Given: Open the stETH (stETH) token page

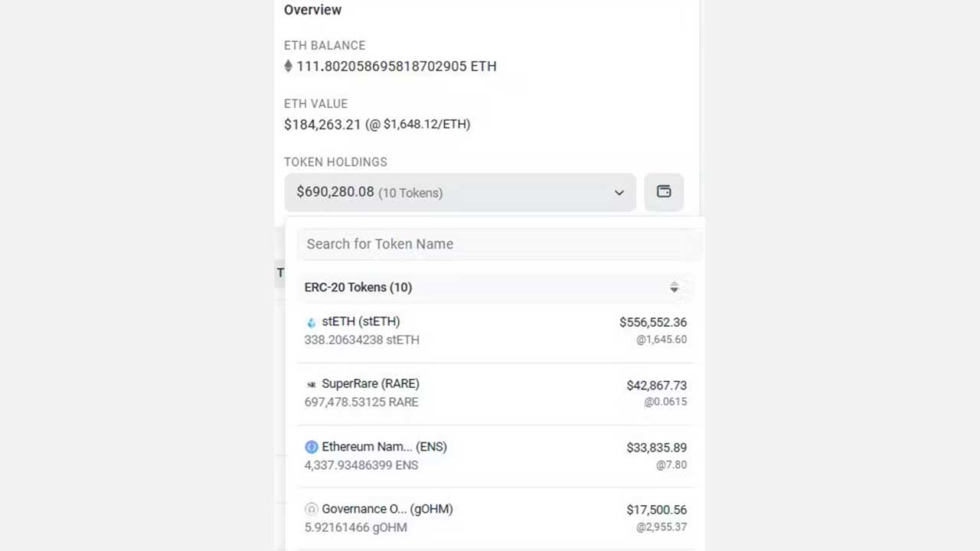Looking at the screenshot, I should coord(360,321).
